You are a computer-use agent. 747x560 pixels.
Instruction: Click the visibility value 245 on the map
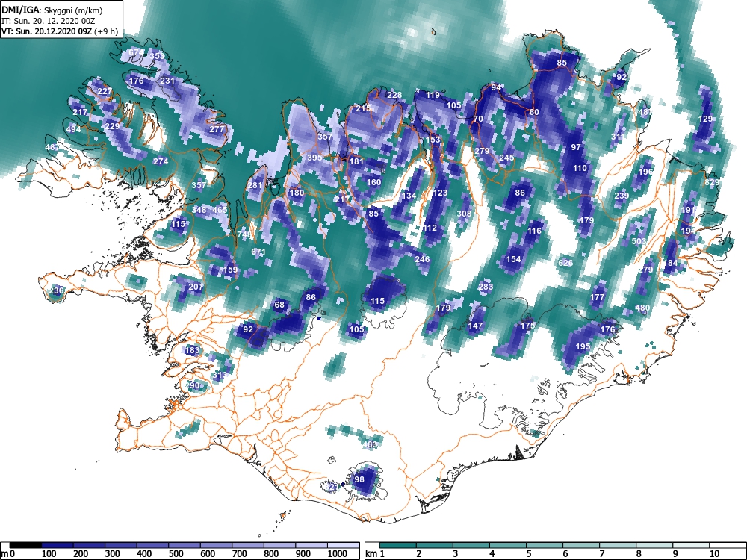coord(506,158)
